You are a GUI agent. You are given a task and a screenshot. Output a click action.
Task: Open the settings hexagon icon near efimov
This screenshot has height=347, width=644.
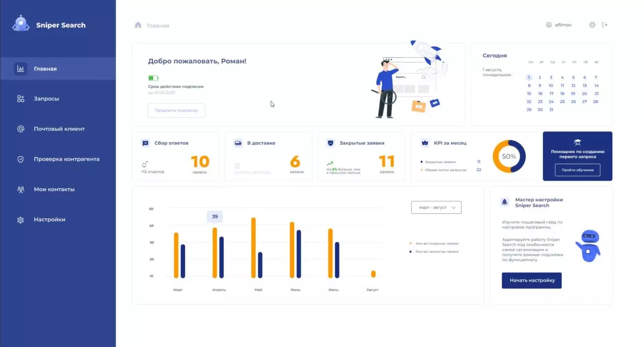coord(592,25)
